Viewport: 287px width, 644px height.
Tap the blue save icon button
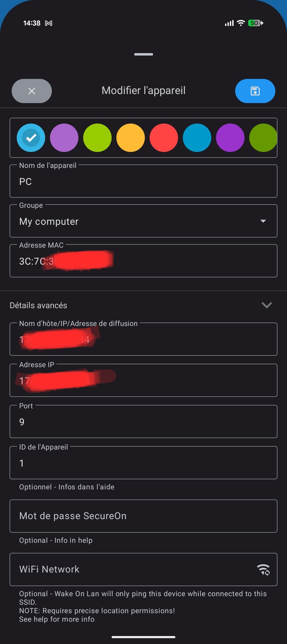click(255, 91)
